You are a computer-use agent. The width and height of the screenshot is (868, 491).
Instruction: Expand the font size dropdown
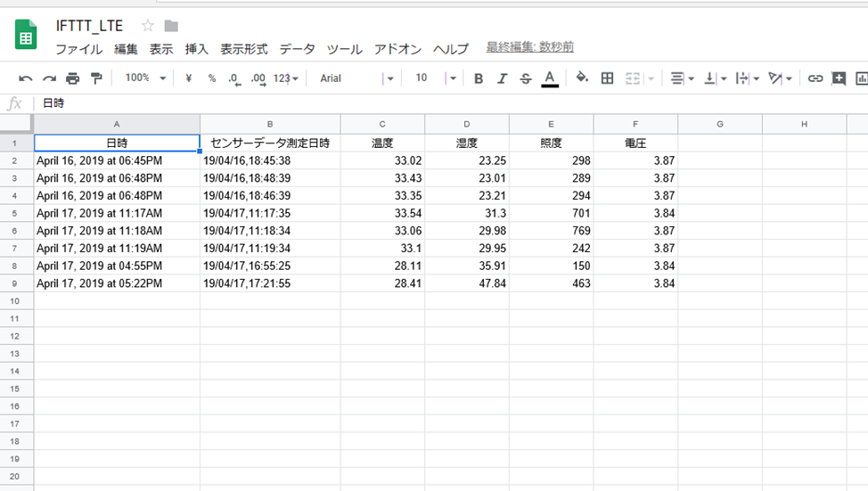(x=453, y=78)
